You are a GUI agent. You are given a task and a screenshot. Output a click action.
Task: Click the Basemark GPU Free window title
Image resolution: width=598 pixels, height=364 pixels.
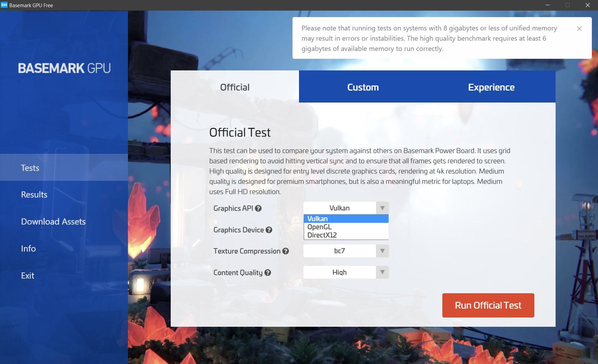31,5
